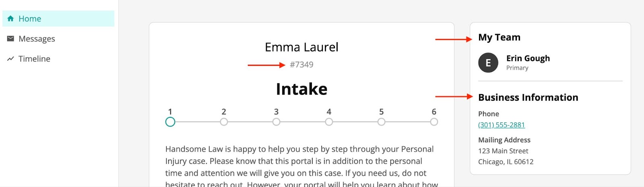This screenshot has height=187, width=644.
Task: Click the Intake phase heading
Action: [301, 89]
